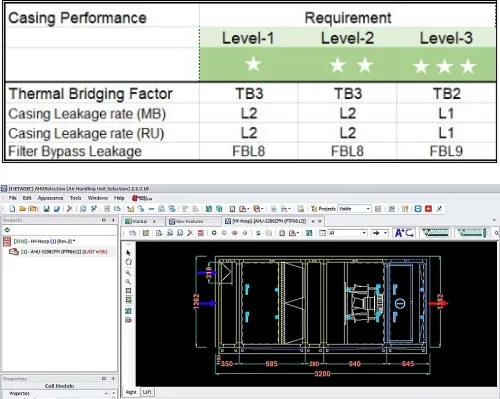Switch to the Right view tab
Screen dimensions: 500x399
coord(131,392)
